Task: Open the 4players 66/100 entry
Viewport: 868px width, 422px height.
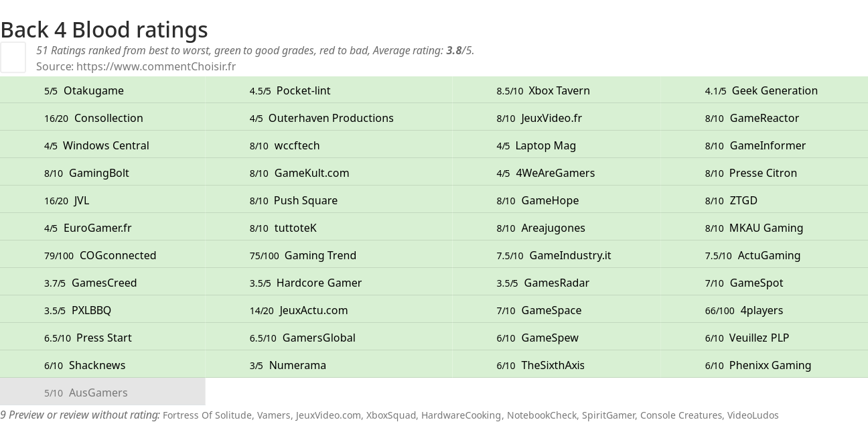Action: tap(764, 310)
